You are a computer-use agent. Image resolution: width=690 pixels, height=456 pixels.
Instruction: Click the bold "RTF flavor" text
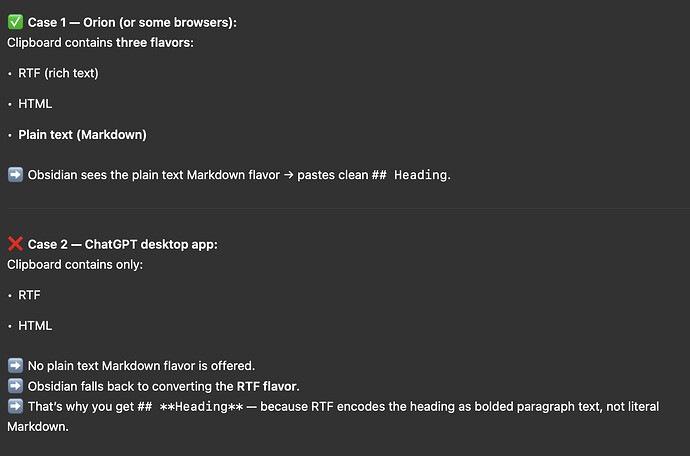(267, 386)
